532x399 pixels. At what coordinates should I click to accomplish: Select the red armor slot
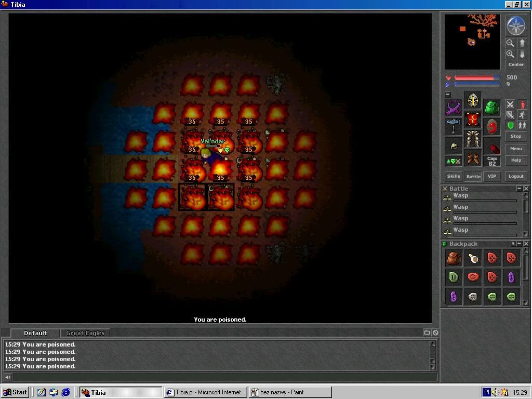(473, 120)
